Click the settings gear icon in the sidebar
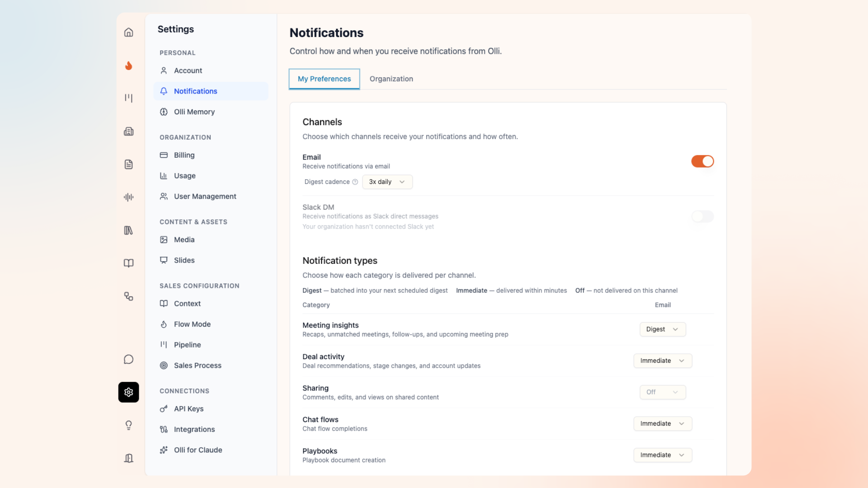Viewport: 868px width, 488px height. coord(128,392)
